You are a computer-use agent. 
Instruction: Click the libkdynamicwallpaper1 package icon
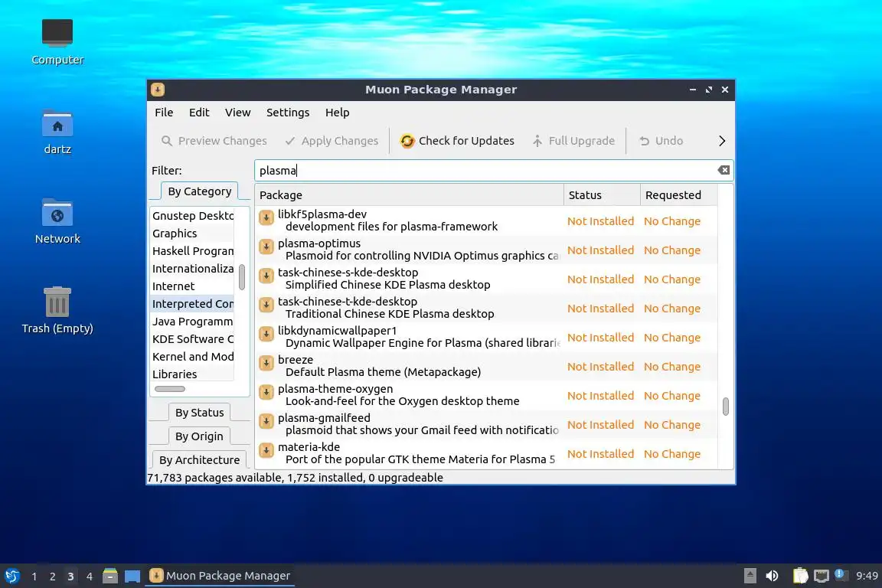266,335
